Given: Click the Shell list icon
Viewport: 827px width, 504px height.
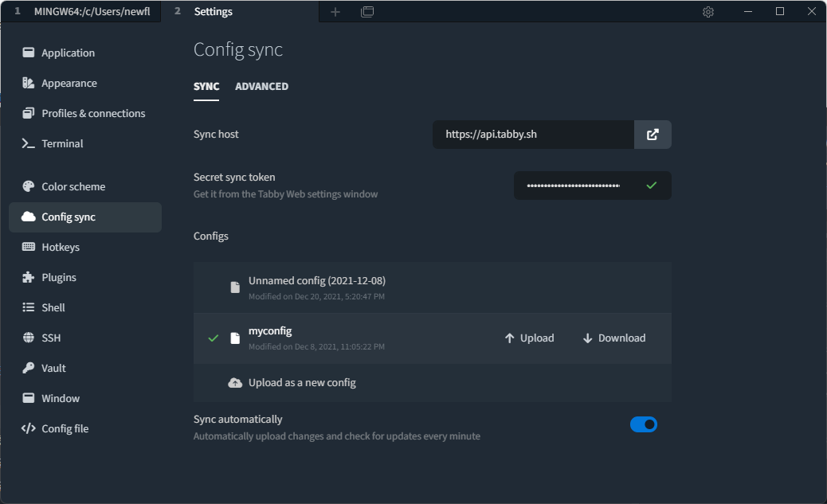Looking at the screenshot, I should pyautogui.click(x=29, y=307).
